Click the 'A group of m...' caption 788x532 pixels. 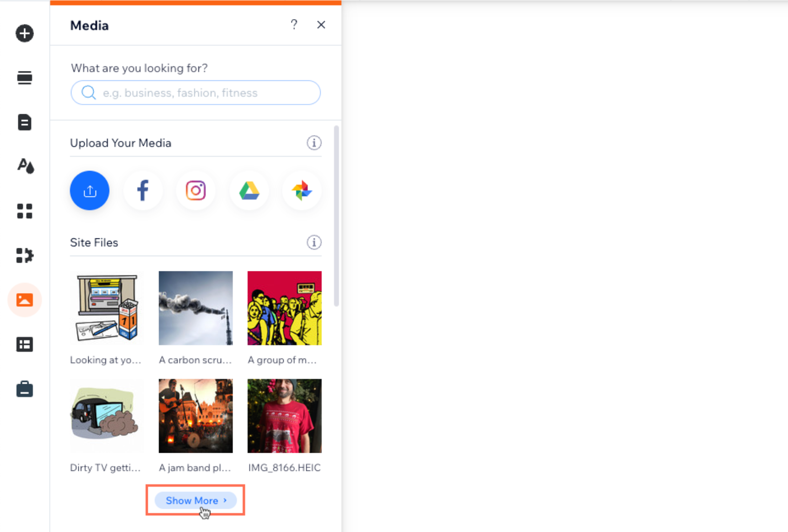click(x=282, y=360)
